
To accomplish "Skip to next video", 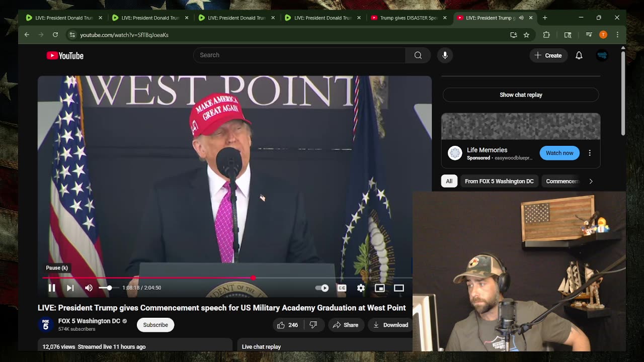I will [70, 288].
